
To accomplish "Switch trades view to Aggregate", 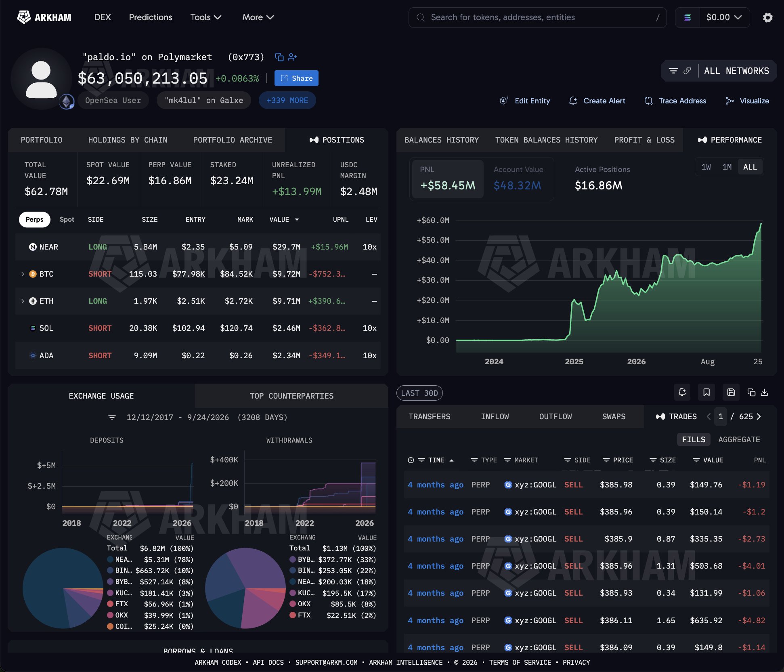I will [x=739, y=439].
